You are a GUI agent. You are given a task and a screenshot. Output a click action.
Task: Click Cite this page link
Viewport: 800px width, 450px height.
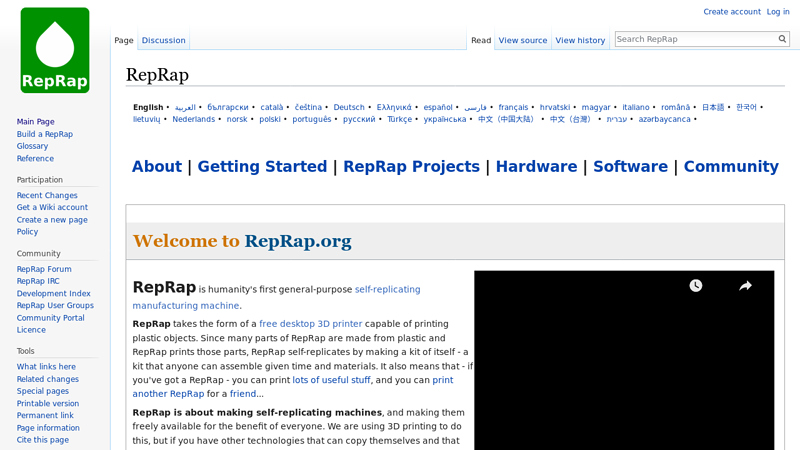(x=42, y=440)
